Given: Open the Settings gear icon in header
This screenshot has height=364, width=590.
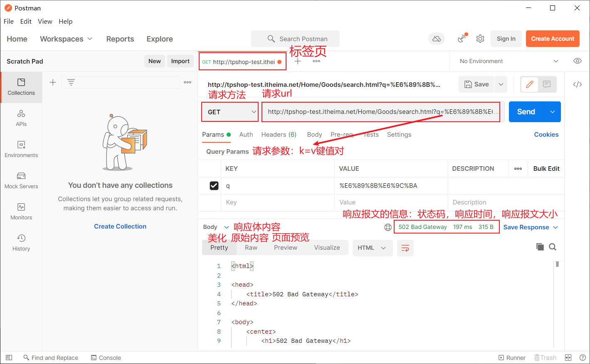Looking at the screenshot, I should [x=480, y=39].
